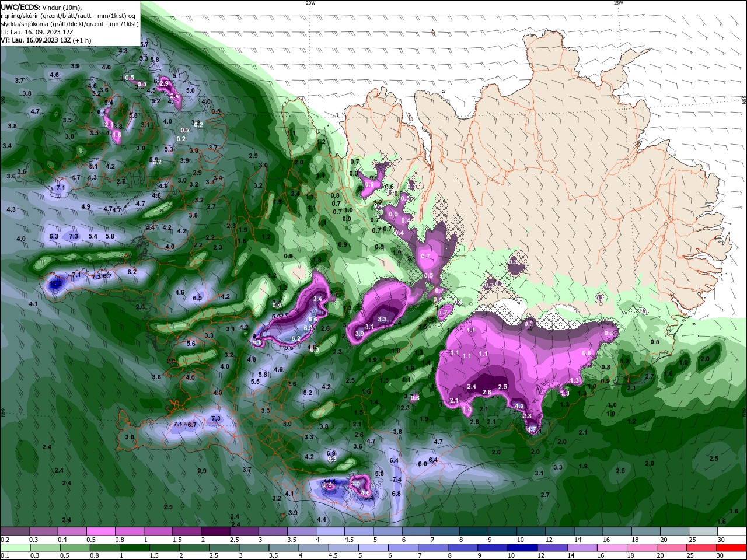
Task: Pick the 12 indigo rain legend swatch
Action: [x=553, y=548]
